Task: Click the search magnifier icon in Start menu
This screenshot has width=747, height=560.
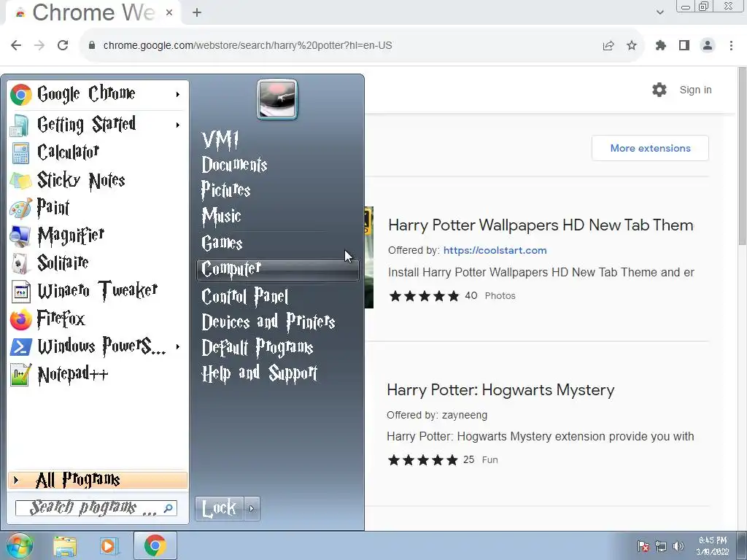Action: click(169, 508)
